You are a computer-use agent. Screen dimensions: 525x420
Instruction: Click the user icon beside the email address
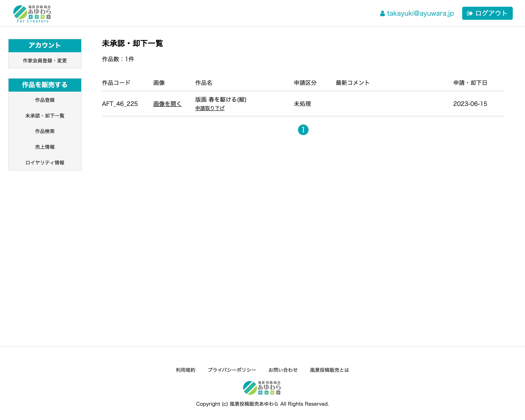(x=382, y=13)
